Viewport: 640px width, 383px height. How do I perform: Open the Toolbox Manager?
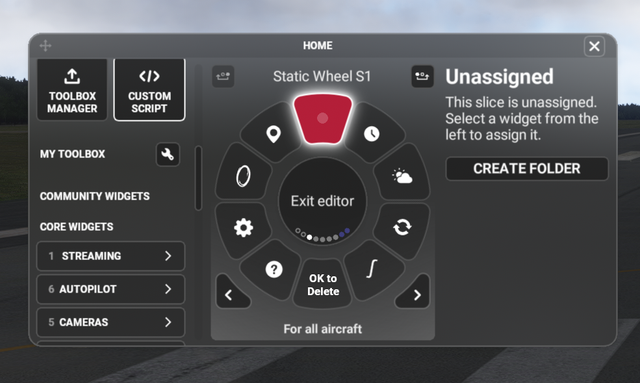(72, 90)
